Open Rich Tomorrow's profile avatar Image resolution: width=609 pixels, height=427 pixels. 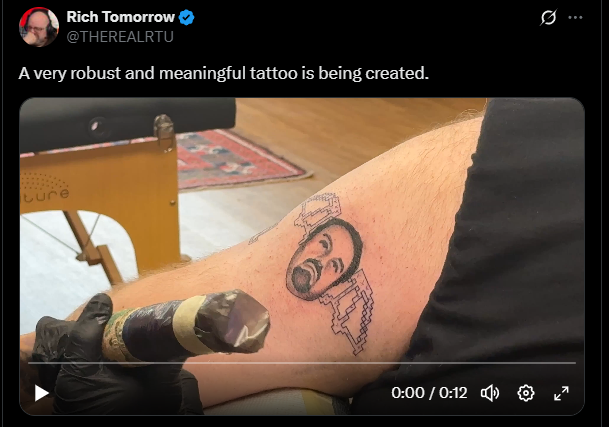coord(39,27)
